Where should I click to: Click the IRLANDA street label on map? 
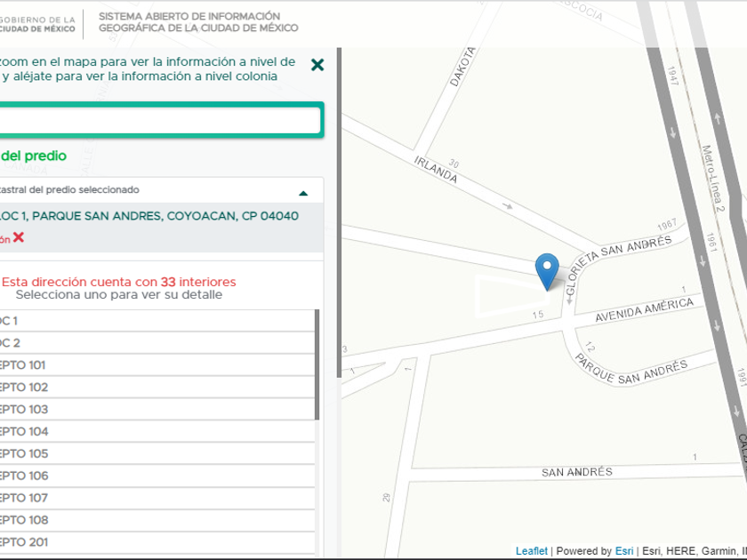coord(436,170)
